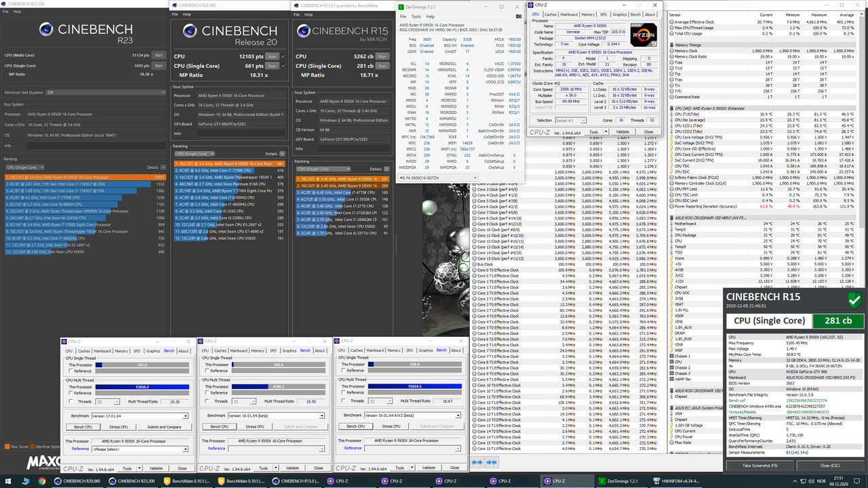Viewport: 868px width, 488px height.
Task: Click Memory Clock sensor icon in HWiNFO
Action: point(672,51)
